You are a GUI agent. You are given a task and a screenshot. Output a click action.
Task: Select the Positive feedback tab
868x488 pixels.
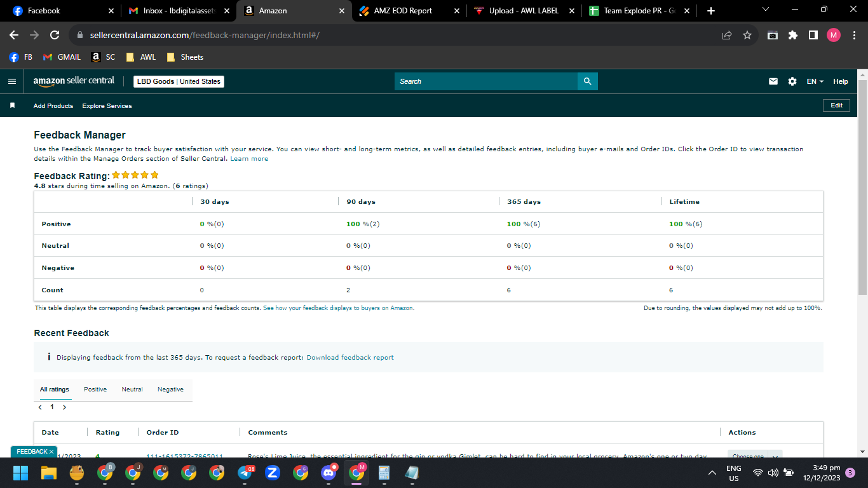coord(95,390)
